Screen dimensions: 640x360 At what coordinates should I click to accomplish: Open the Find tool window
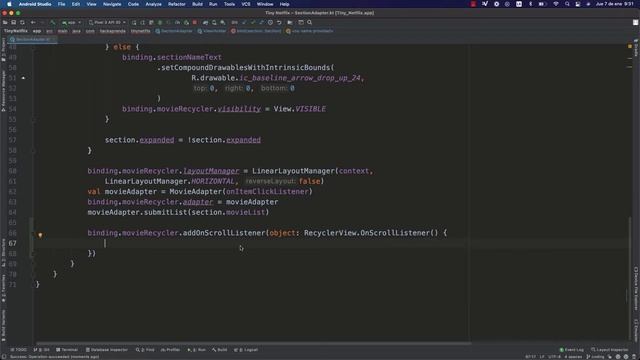click(145, 350)
